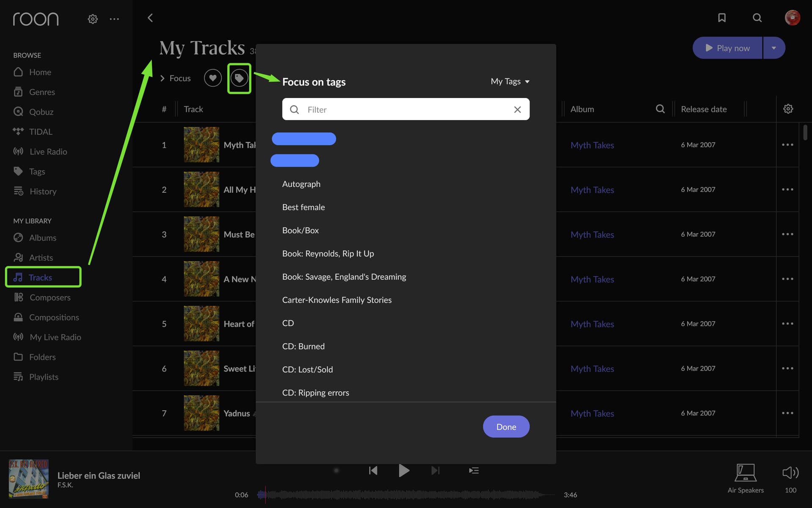Open more options for track 7
Viewport: 812px width, 508px height.
point(787,413)
